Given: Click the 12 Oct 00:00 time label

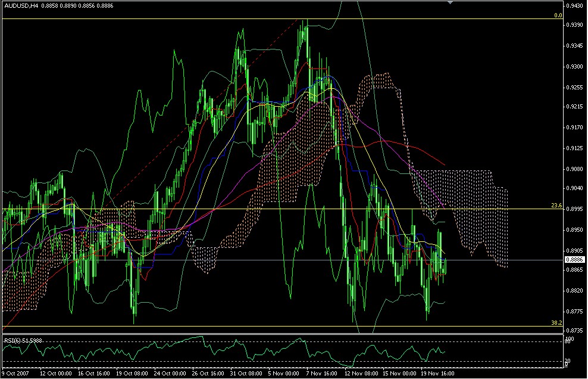Looking at the screenshot, I should (x=56, y=374).
